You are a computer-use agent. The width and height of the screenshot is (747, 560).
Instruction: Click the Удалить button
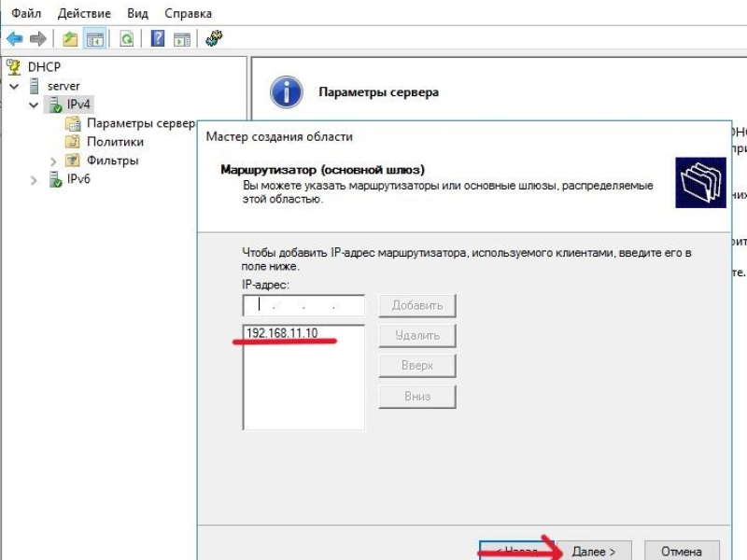(x=417, y=336)
